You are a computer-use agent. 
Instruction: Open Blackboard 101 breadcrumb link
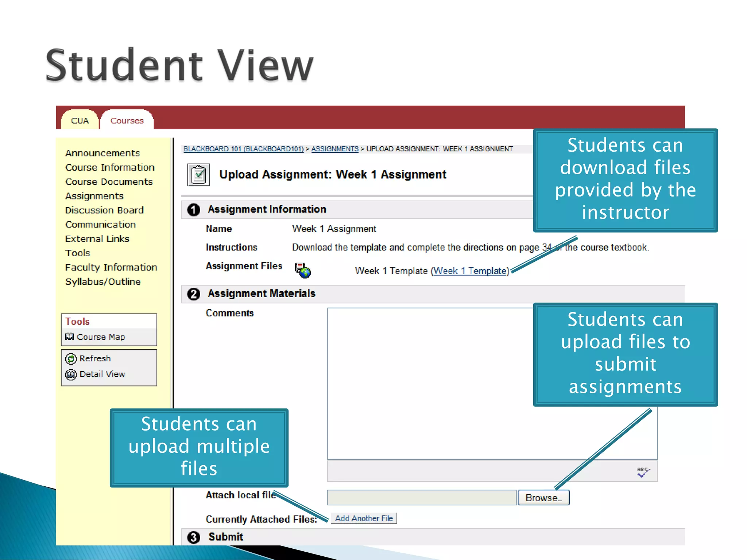click(243, 149)
